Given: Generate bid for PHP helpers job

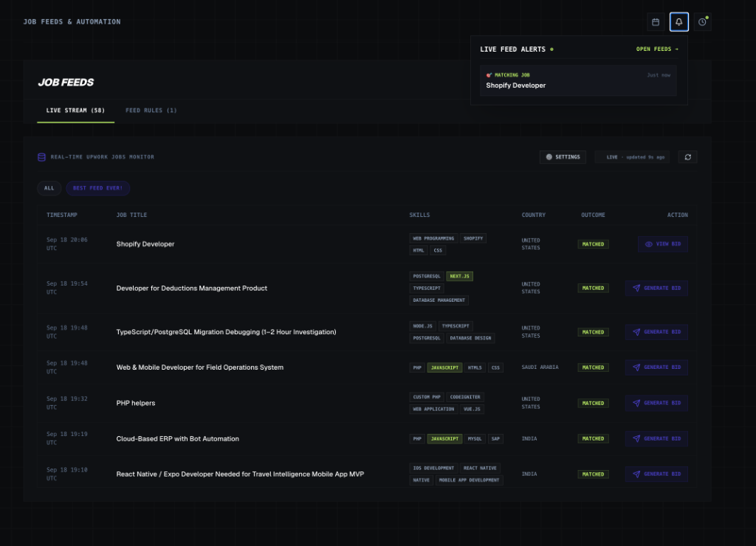Looking at the screenshot, I should tap(656, 403).
